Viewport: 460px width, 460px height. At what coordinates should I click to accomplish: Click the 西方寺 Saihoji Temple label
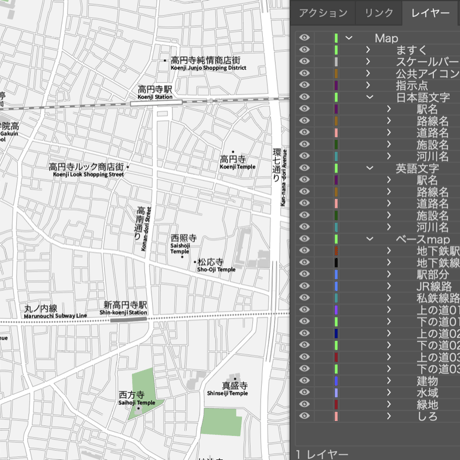click(x=137, y=398)
